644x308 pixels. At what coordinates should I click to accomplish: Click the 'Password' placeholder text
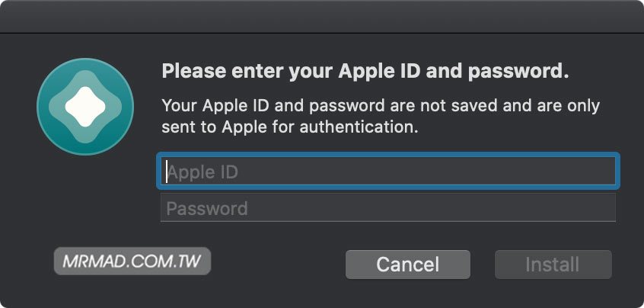pyautogui.click(x=207, y=208)
